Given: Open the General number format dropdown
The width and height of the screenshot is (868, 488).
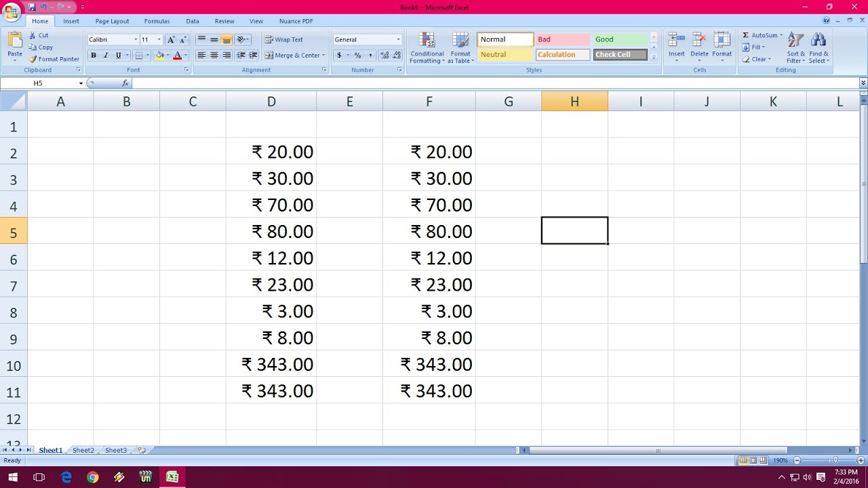Looking at the screenshot, I should click(398, 39).
